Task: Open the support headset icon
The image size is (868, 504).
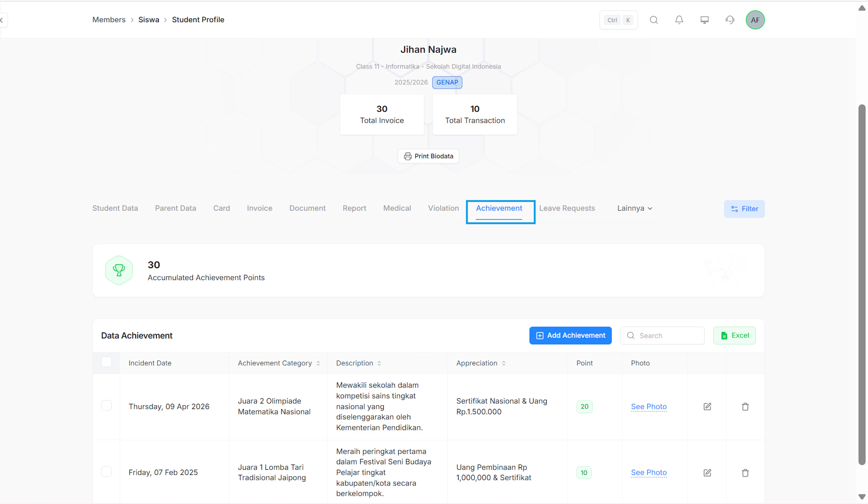Action: 729,20
